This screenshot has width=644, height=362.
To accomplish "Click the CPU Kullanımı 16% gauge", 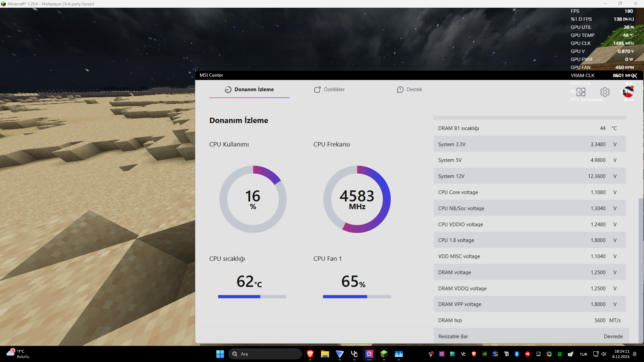I will [x=253, y=199].
